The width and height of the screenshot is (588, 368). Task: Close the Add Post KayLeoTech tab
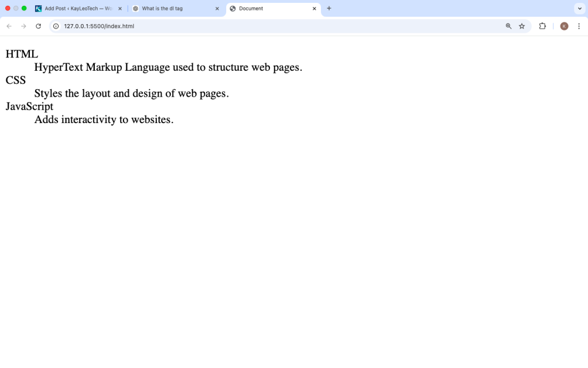click(120, 9)
